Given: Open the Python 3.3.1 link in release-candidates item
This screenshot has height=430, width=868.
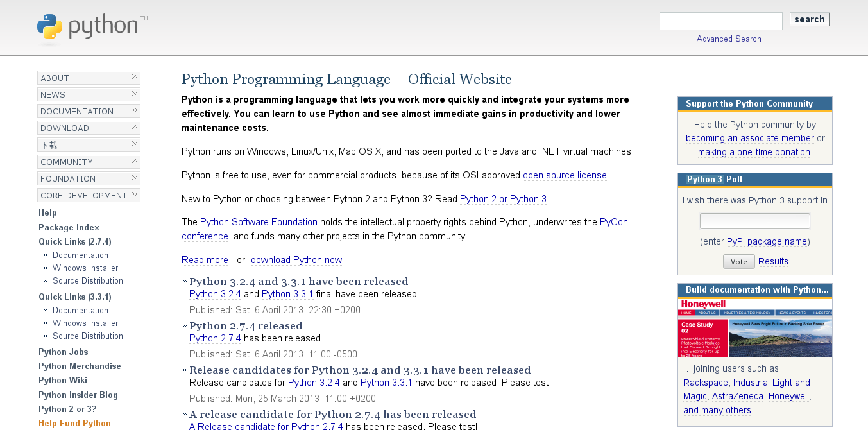Looking at the screenshot, I should (386, 383).
